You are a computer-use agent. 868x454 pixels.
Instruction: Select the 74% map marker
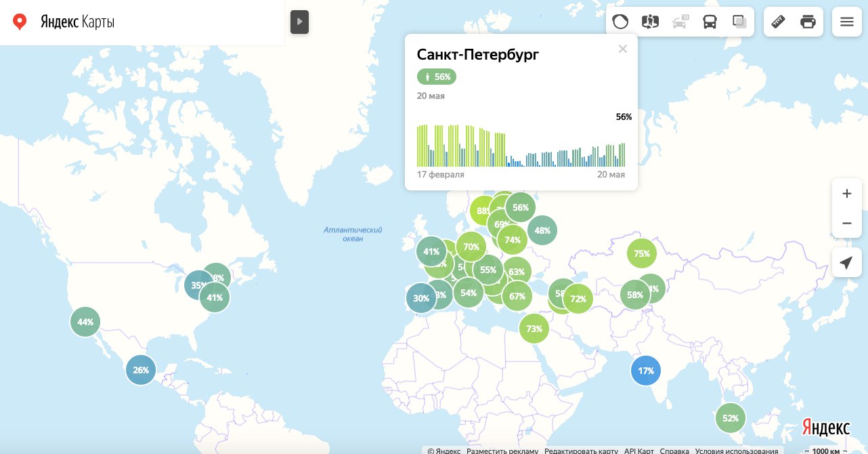(x=513, y=239)
